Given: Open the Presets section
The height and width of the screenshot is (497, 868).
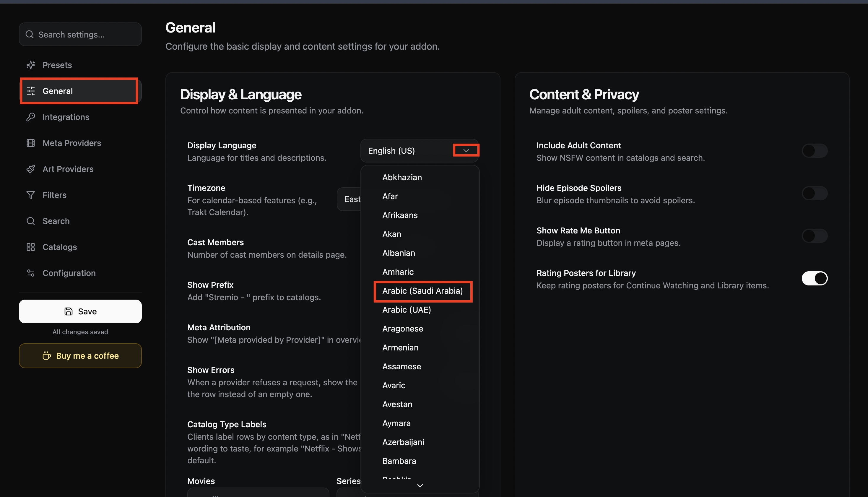Looking at the screenshot, I should (x=80, y=65).
